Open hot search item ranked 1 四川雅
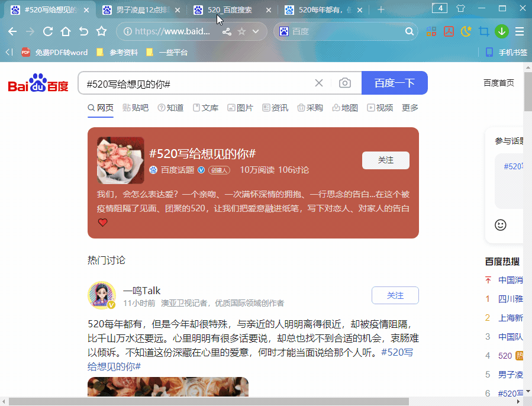Screen dimensions: 532x406 pyautogui.click(x=510, y=299)
